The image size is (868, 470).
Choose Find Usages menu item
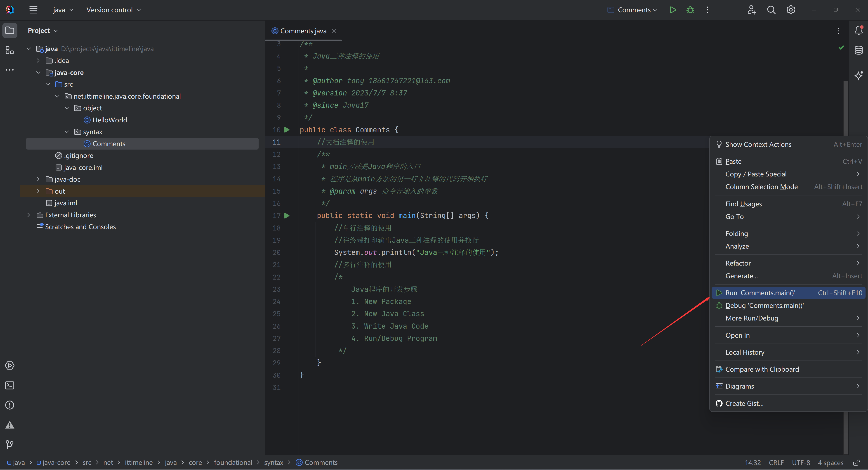pos(788,204)
